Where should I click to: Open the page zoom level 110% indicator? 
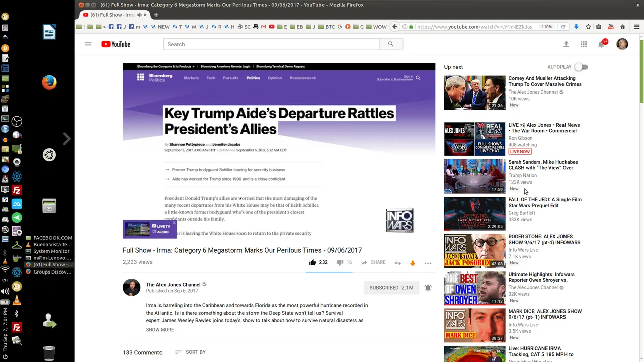(x=547, y=27)
